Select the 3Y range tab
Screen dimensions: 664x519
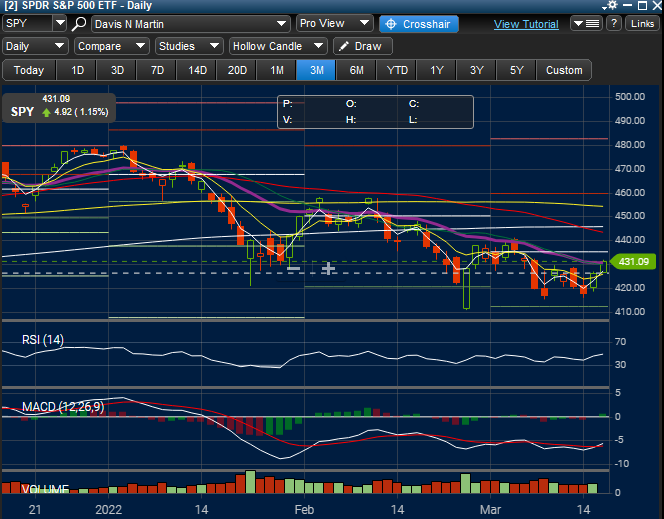click(x=476, y=70)
